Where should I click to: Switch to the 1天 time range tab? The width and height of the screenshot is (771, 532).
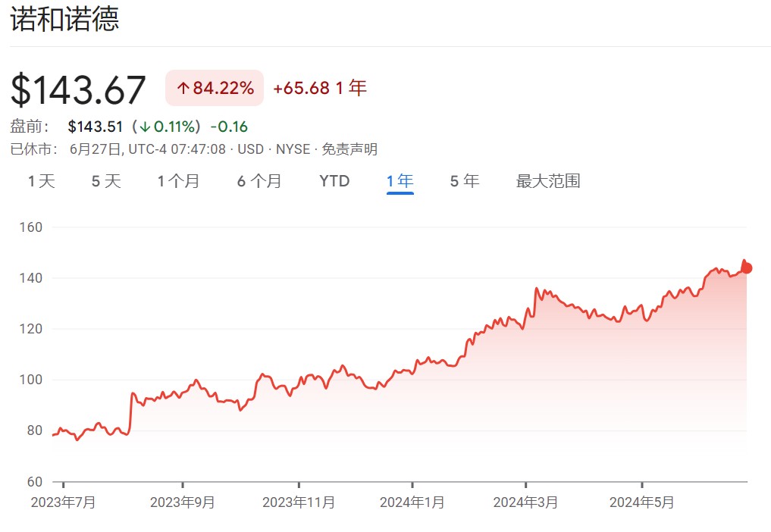[42, 181]
